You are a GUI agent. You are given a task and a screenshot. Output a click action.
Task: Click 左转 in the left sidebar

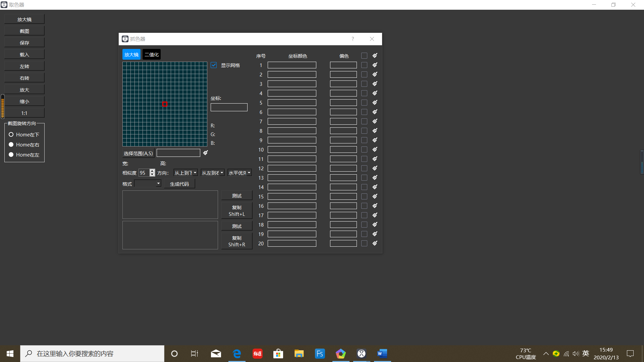coord(24,66)
